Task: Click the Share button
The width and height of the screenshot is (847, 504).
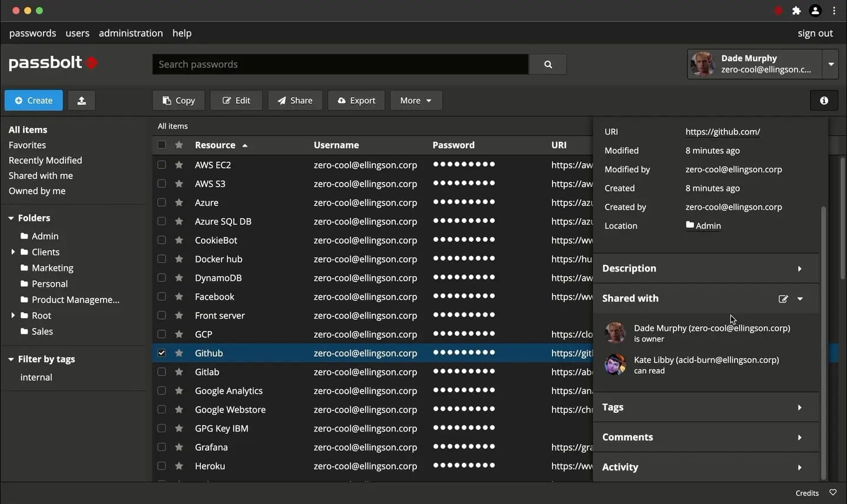Action: (x=295, y=101)
